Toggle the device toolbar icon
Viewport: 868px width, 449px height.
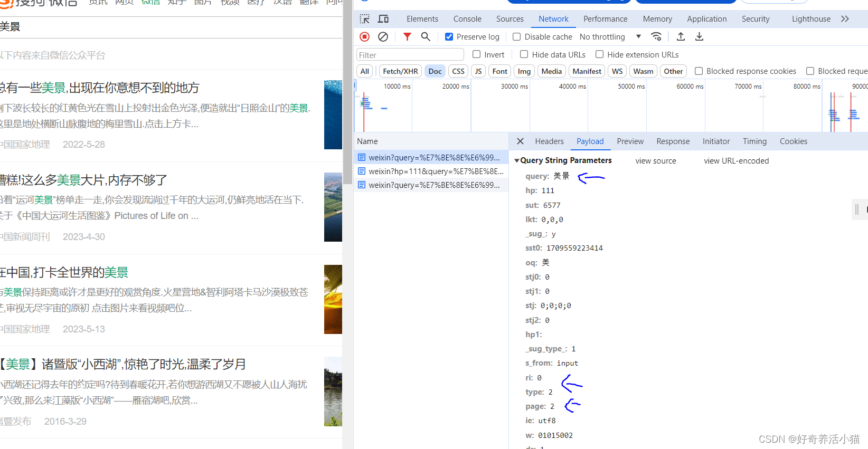point(383,19)
